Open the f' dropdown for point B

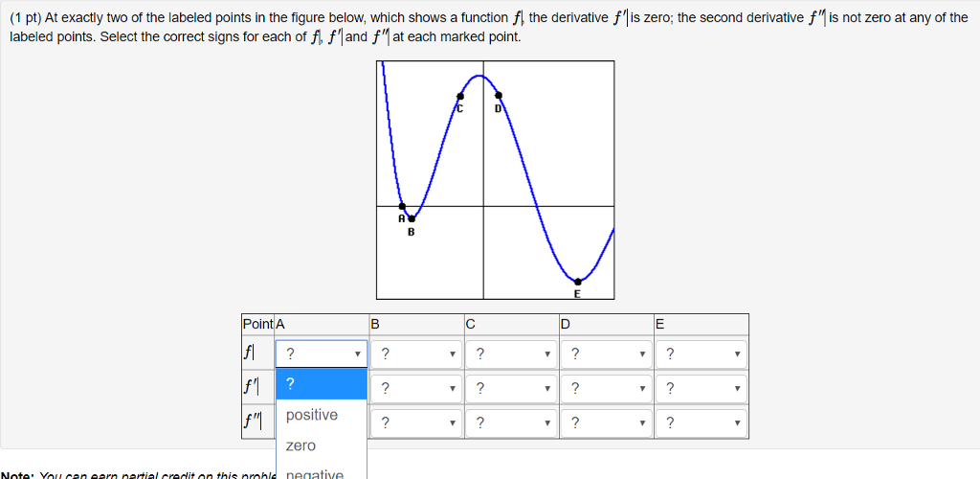[x=416, y=389]
